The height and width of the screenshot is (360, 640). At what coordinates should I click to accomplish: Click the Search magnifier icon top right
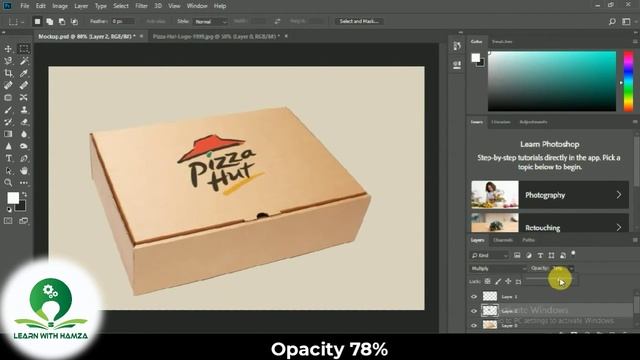(612, 22)
